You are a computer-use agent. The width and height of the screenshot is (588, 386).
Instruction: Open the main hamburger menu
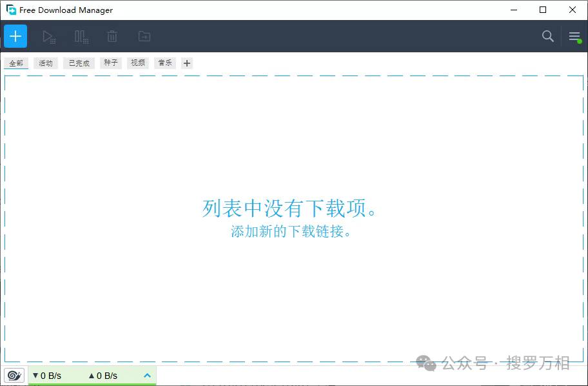coord(574,36)
